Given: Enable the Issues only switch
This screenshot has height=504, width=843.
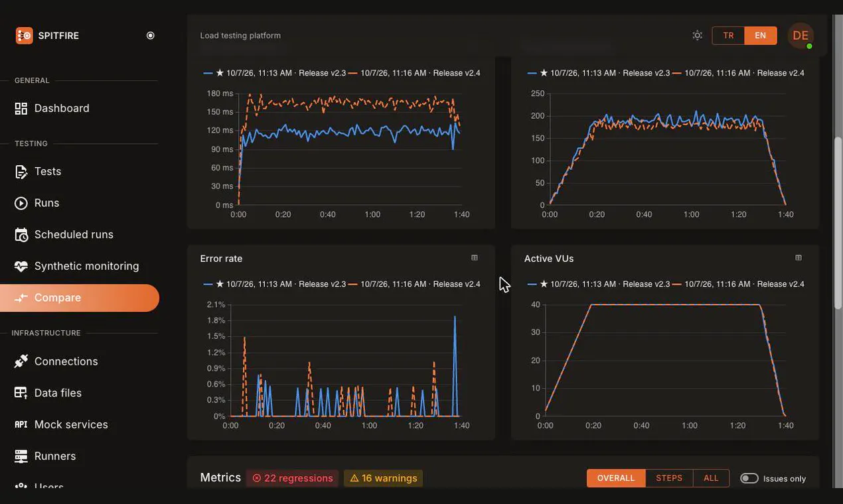Looking at the screenshot, I should pos(749,478).
